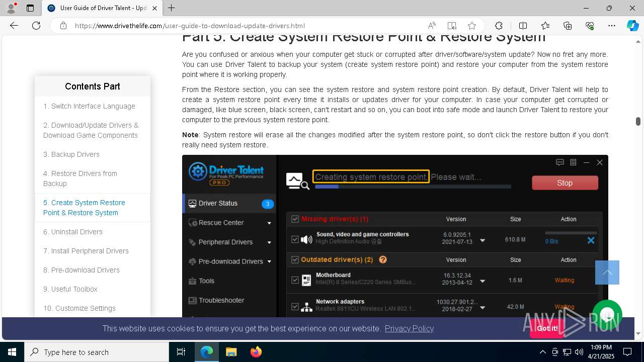
Task: Open Task View in taskbar
Action: 181,352
